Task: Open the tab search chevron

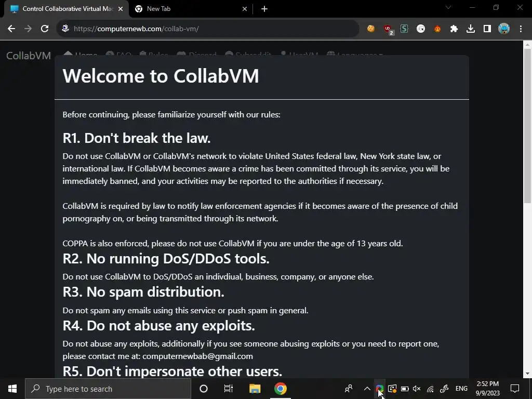Action: tap(448, 7)
